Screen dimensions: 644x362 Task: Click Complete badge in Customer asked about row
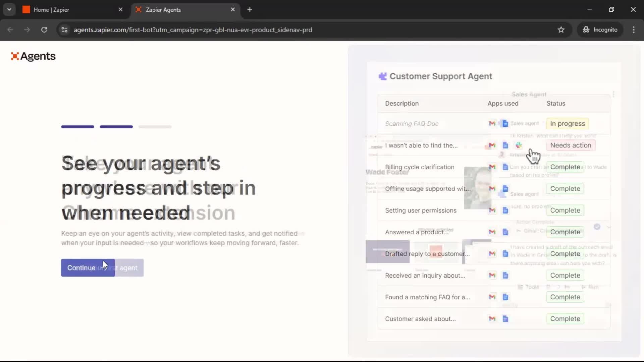(565, 319)
